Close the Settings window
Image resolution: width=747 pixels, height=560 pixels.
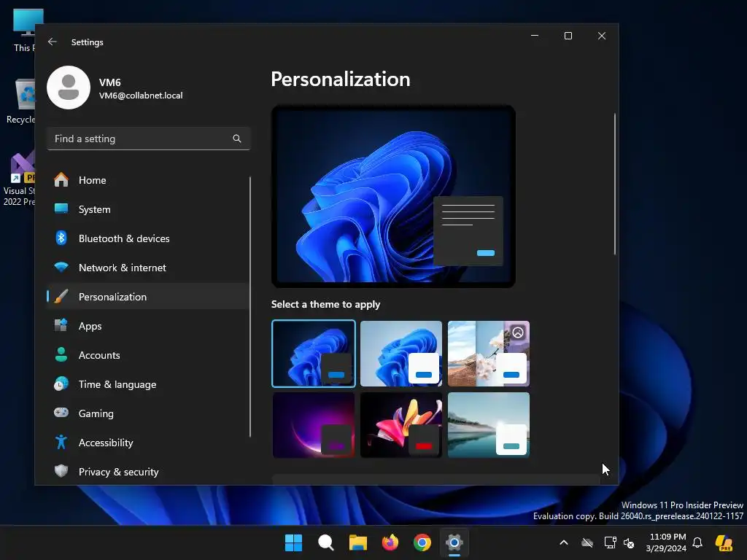(x=602, y=36)
